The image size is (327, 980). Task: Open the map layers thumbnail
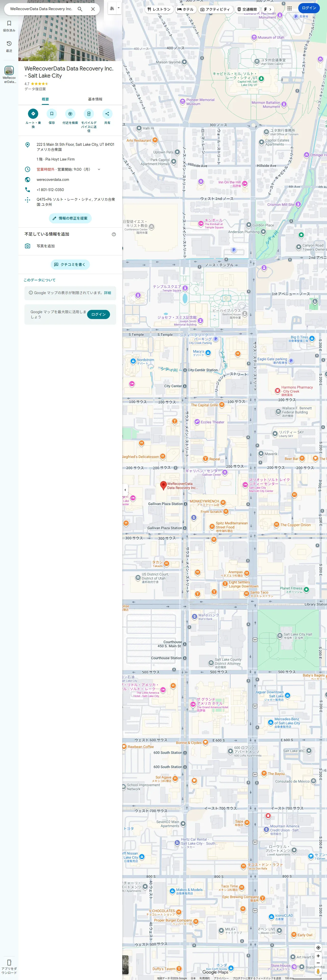pyautogui.click(x=126, y=964)
